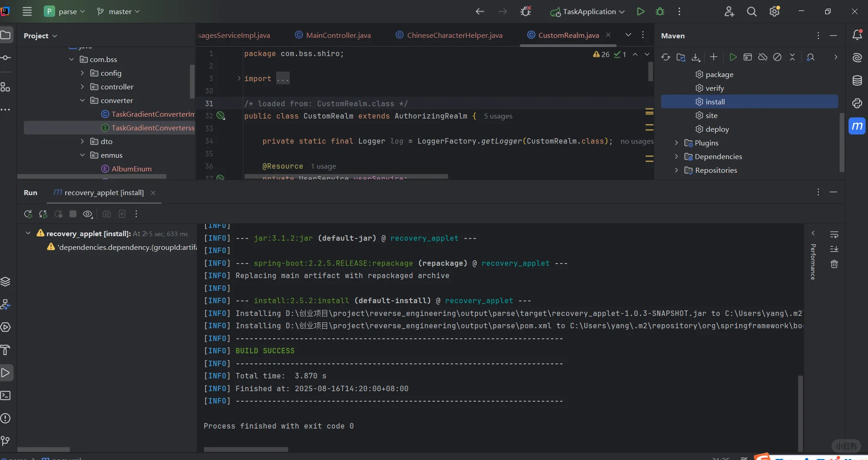Image resolution: width=868 pixels, height=460 pixels.
Task: Click the Debug TaskApplication bug icon
Action: click(660, 11)
